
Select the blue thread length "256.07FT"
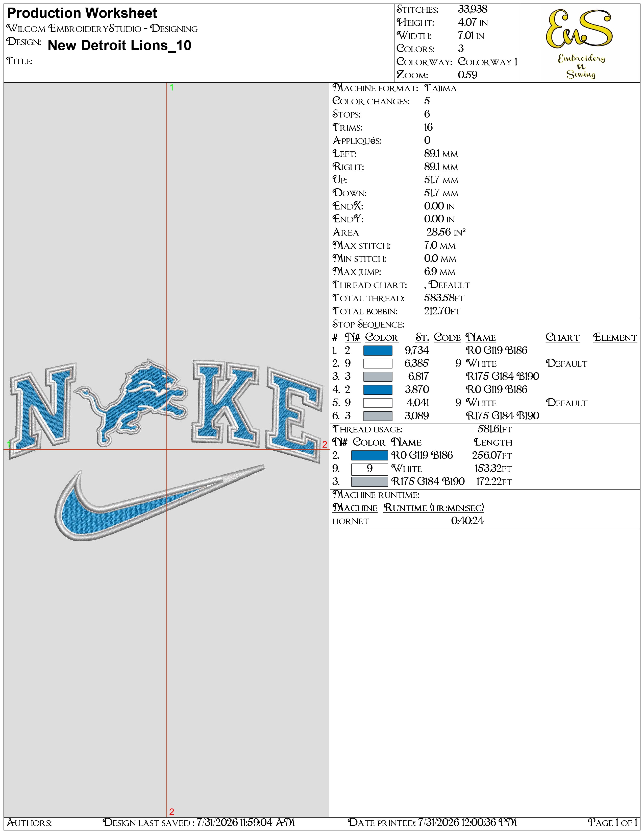(x=492, y=455)
